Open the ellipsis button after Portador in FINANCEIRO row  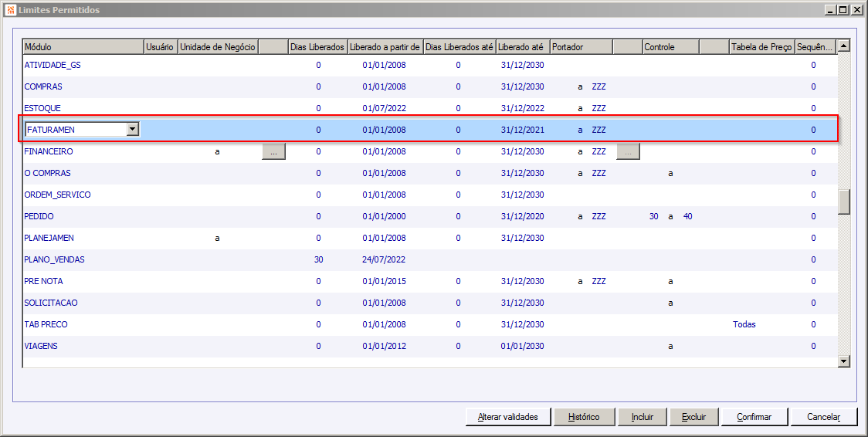tap(628, 151)
